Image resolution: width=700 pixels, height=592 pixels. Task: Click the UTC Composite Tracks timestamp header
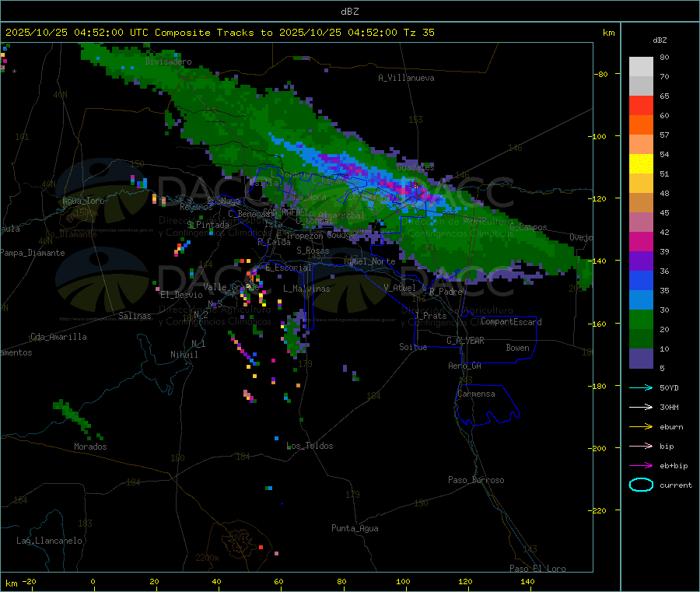tap(220, 33)
